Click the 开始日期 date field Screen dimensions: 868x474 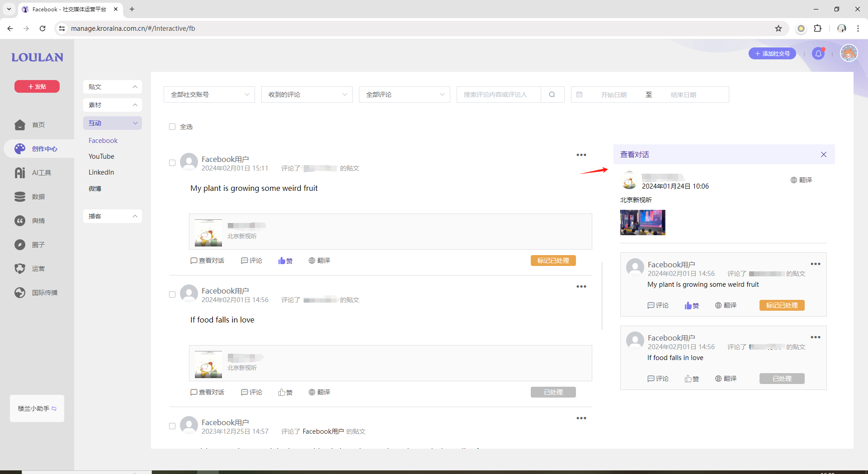click(x=613, y=95)
